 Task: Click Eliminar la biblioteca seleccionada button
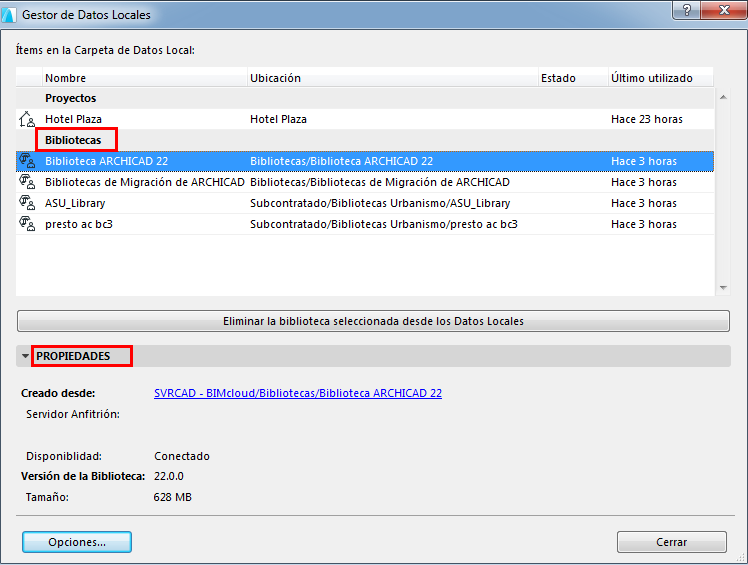[x=374, y=321]
